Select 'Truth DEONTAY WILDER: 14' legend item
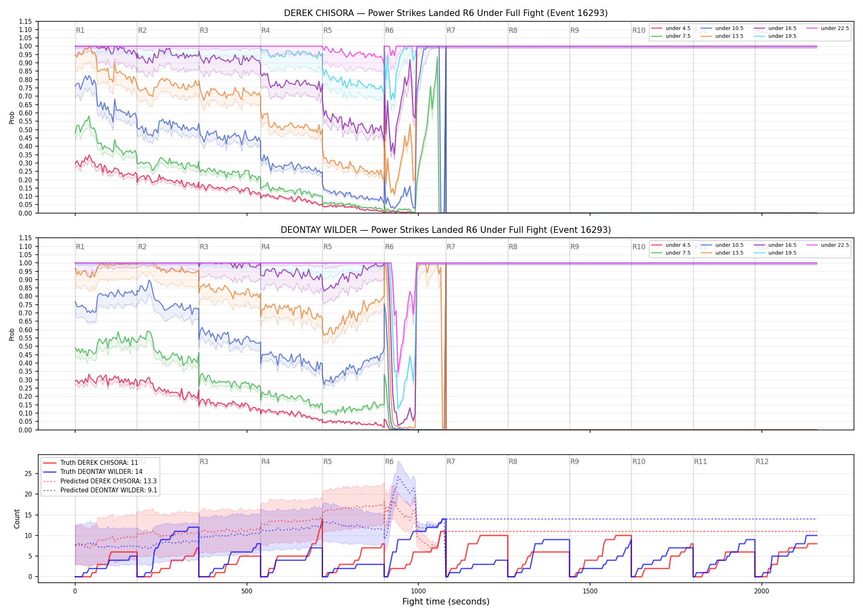This screenshot has height=616, width=863. point(92,472)
